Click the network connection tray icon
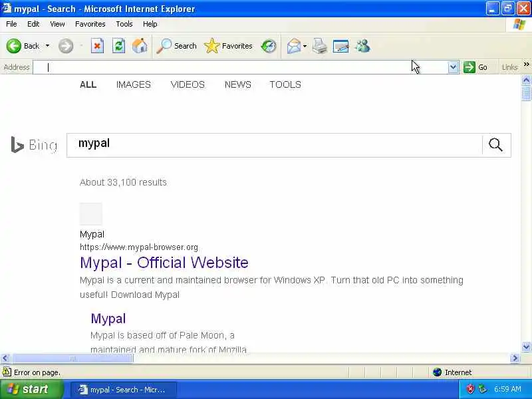Screen dimensions: 532x399 [x=482, y=389]
